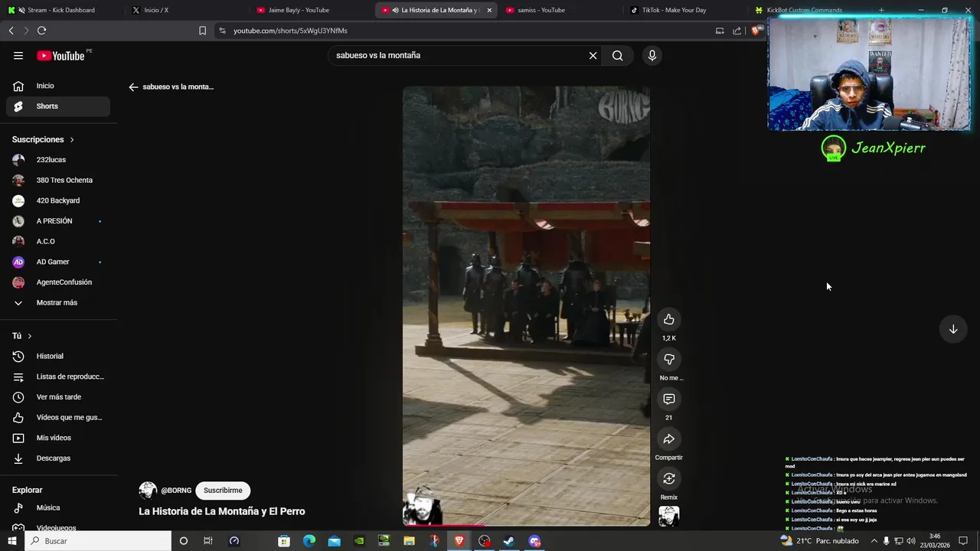Open Task View in taskbar
980x551 pixels.
tap(207, 541)
